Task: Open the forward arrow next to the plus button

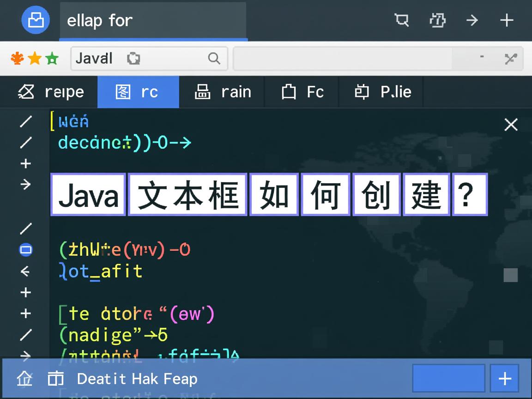Action: pos(472,20)
